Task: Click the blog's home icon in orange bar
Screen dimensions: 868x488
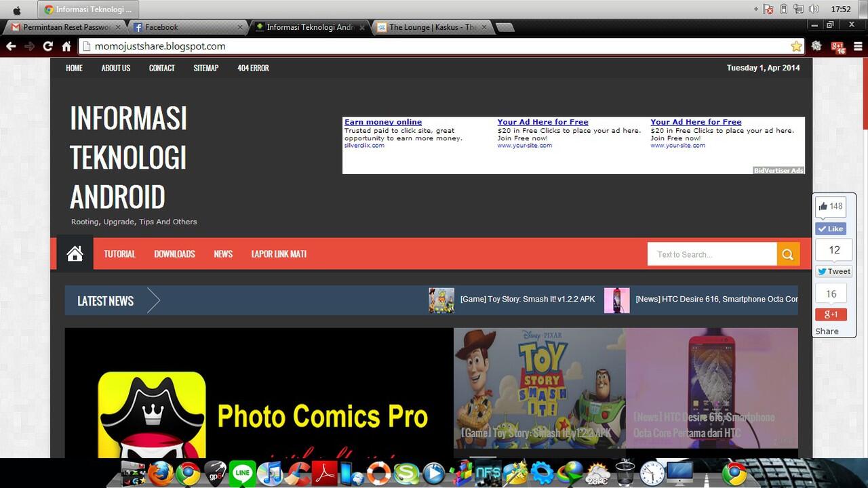Action: click(x=75, y=253)
